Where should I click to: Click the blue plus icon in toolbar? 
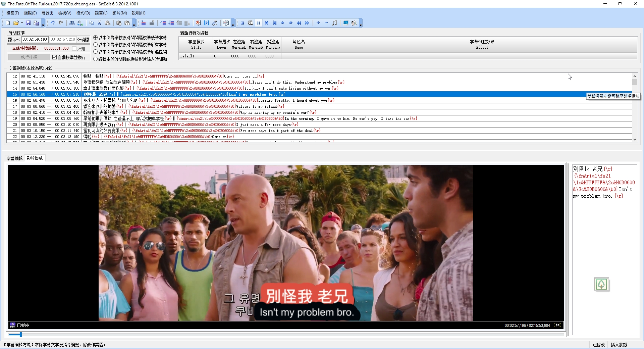(x=318, y=23)
